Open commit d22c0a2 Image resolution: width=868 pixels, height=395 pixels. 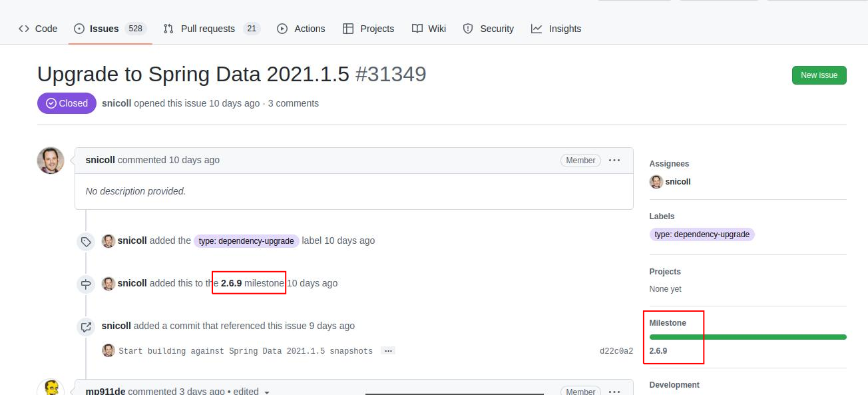pyautogui.click(x=618, y=350)
